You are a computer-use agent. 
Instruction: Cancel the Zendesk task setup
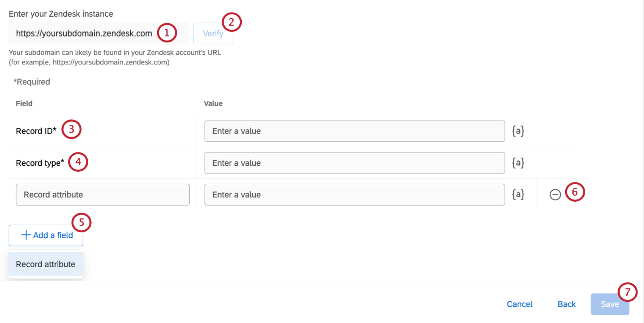click(519, 304)
